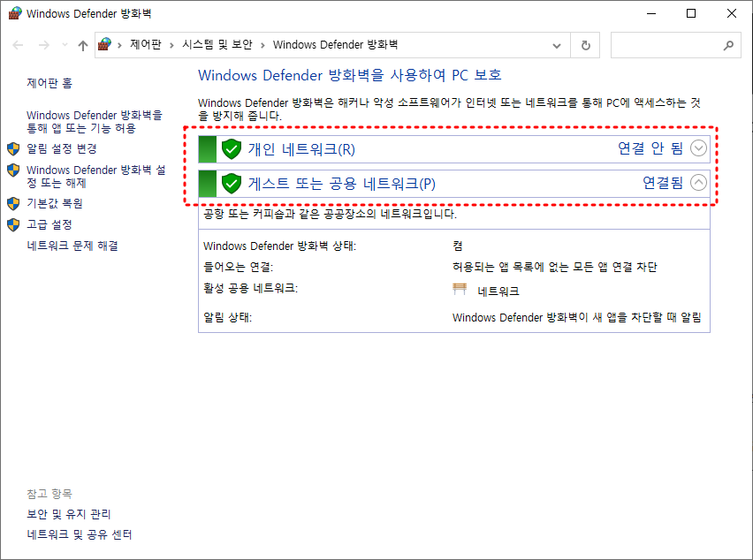Open 기본값 복원 link
This screenshot has width=753, height=560.
point(54,203)
